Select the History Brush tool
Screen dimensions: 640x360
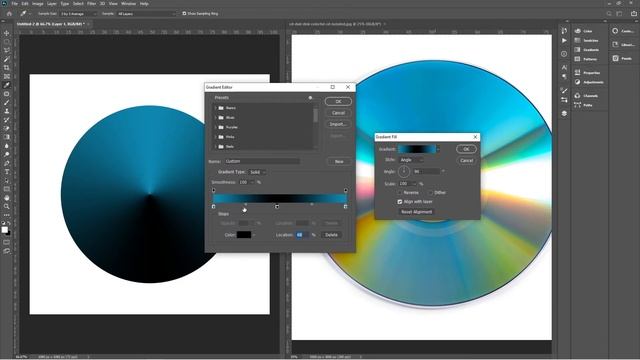click(7, 120)
